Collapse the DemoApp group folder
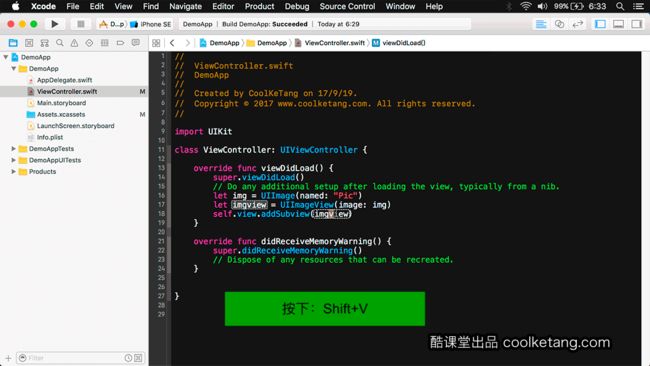650x366 pixels. coord(14,68)
